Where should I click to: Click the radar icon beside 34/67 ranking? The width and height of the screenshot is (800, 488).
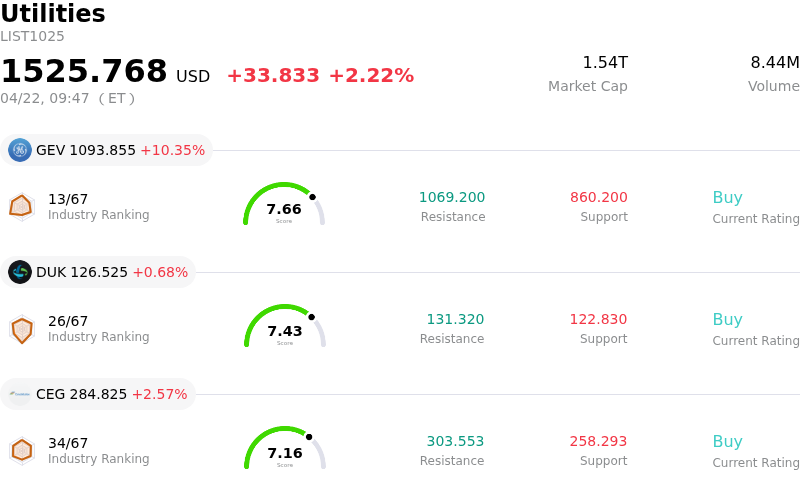(21, 450)
